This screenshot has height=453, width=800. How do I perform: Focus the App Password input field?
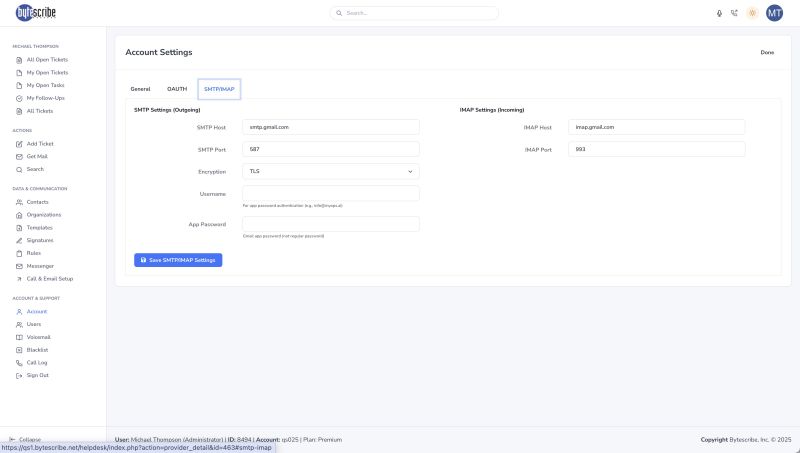point(331,224)
